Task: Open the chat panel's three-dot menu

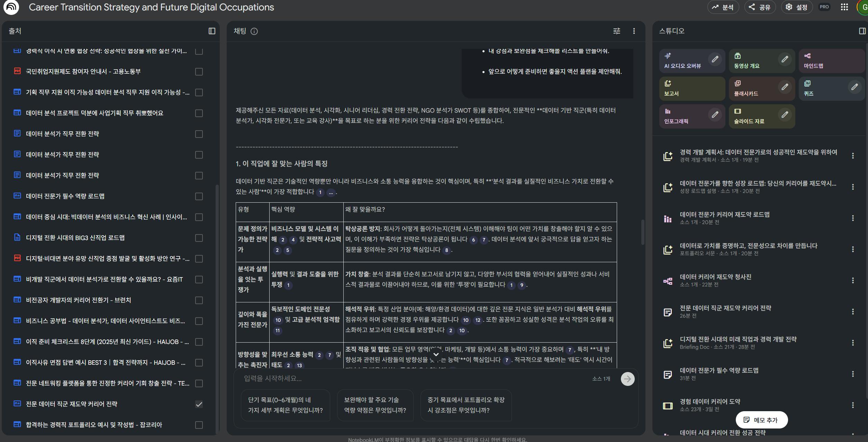Action: [634, 31]
